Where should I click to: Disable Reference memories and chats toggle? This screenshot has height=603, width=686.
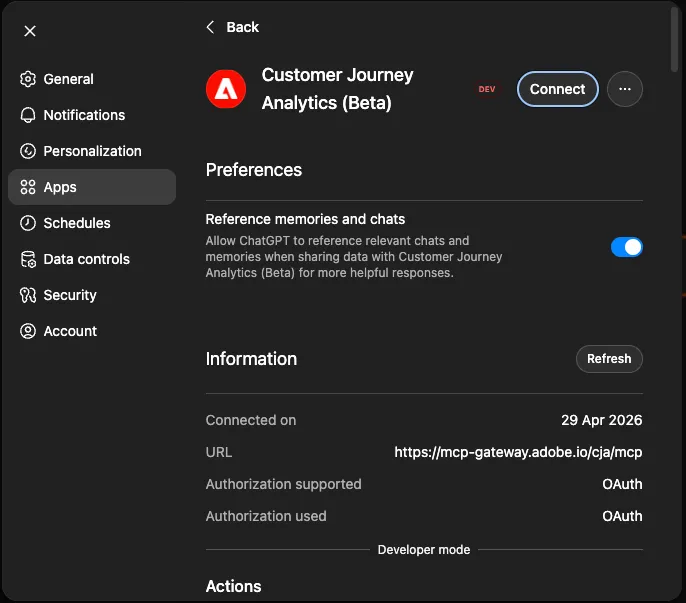coord(626,247)
